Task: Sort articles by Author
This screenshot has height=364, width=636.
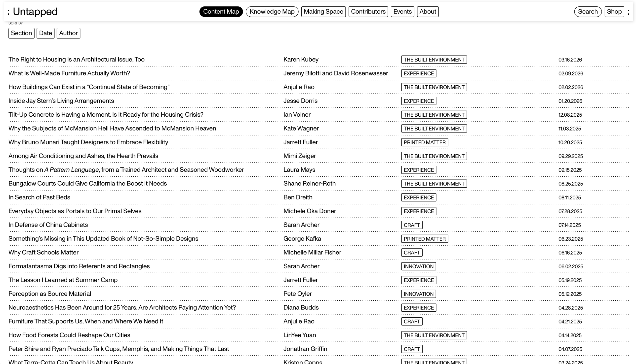Action: (68, 33)
